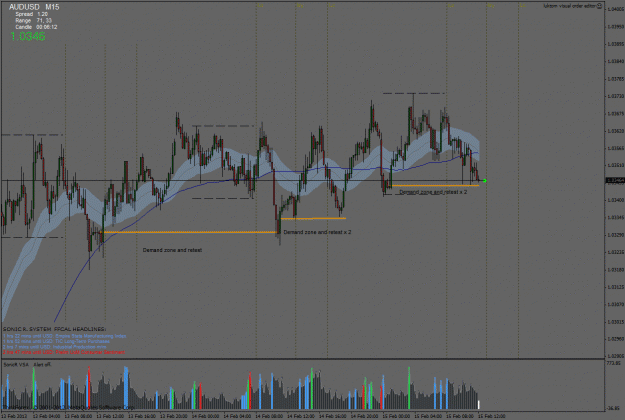Viewport: 625px width, 420px height.
Task: Click the white last volume bar in VSA panel
Action: pyautogui.click(x=479, y=405)
